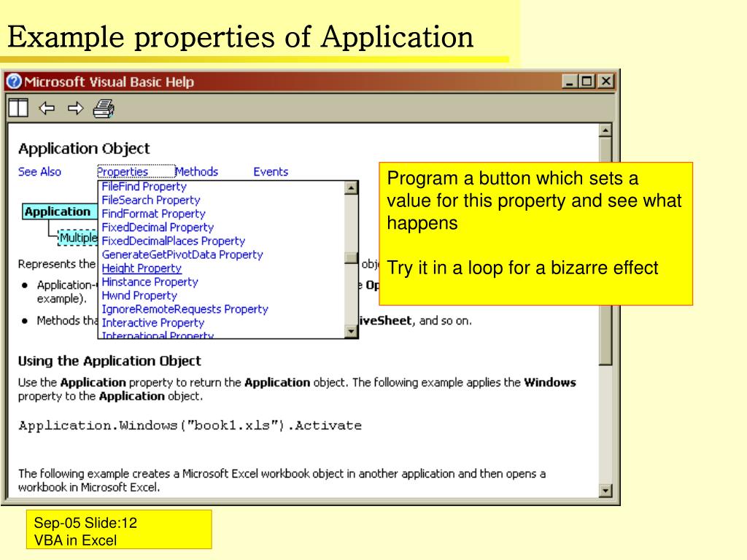Select Hinstance Property entry
Viewport: 747px width, 560px height.
(150, 282)
